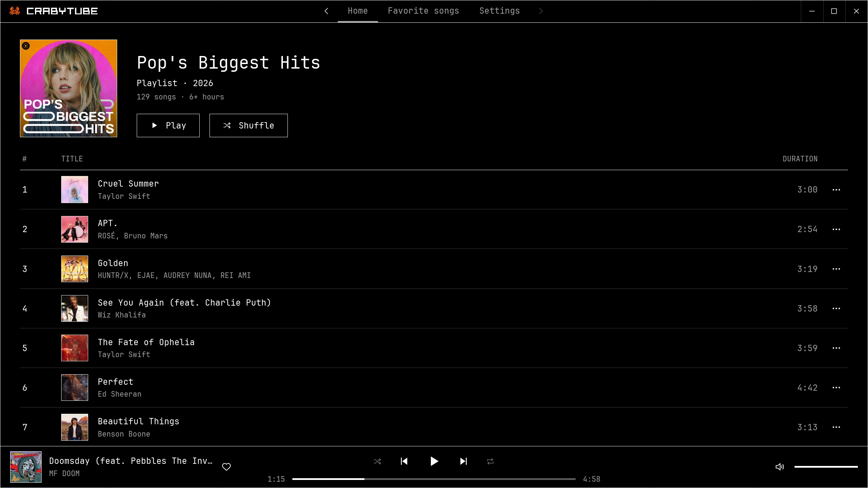Viewport: 868px width, 488px height.
Task: Click the TITLE column header
Action: pos(72,159)
